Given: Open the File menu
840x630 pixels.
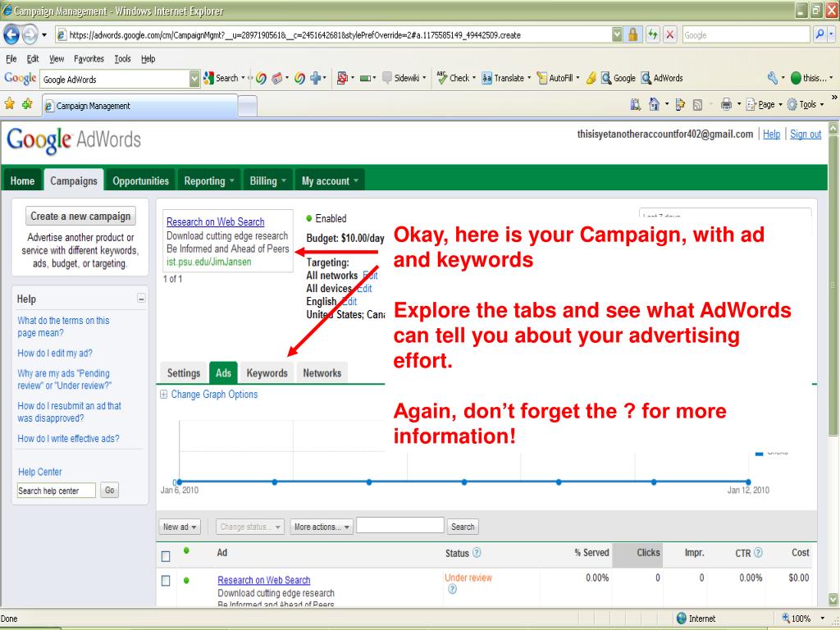Looking at the screenshot, I should coord(11,59).
